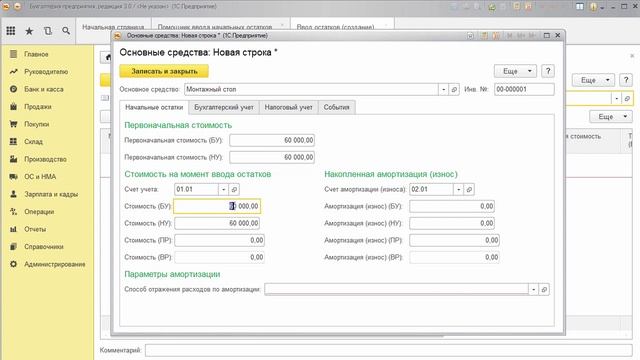Viewport: 640px width, 360px height.
Task: Click the Основное средство text field
Action: [311, 89]
